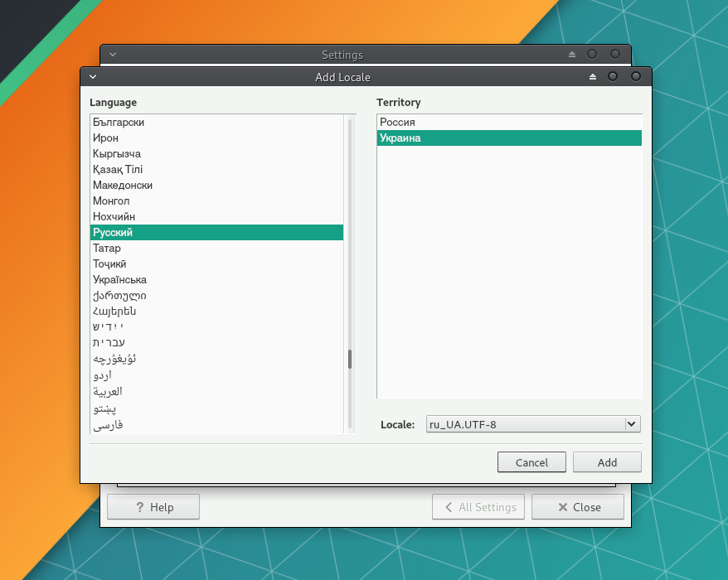Viewport: 728px width, 580px height.
Task: Choose Татар in the Language list
Action: 107,249
